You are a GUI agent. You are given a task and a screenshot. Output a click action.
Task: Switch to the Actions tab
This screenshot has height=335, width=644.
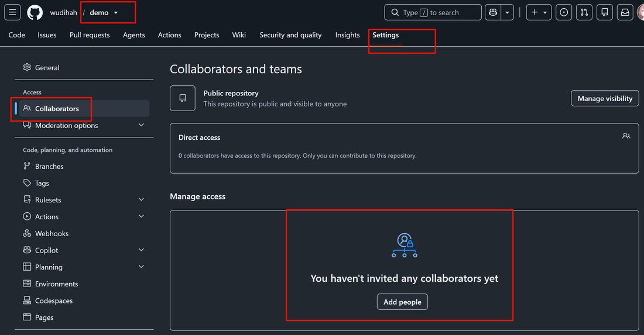[170, 35]
